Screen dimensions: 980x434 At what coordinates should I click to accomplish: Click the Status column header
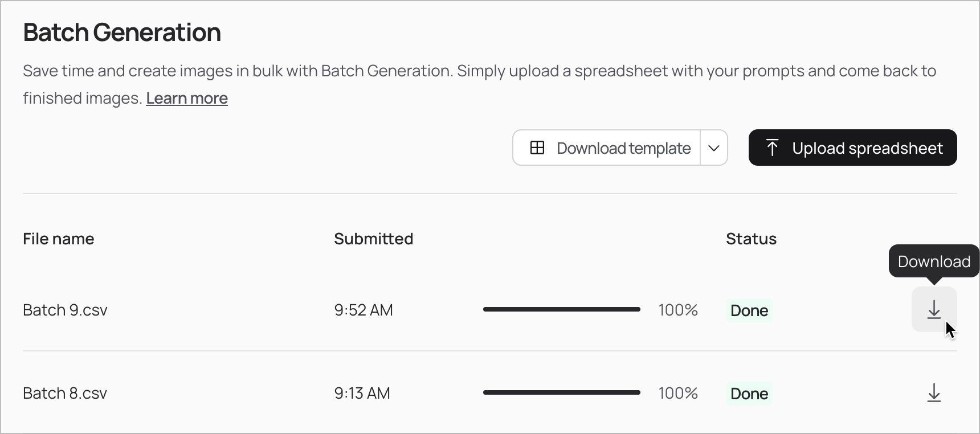(751, 239)
